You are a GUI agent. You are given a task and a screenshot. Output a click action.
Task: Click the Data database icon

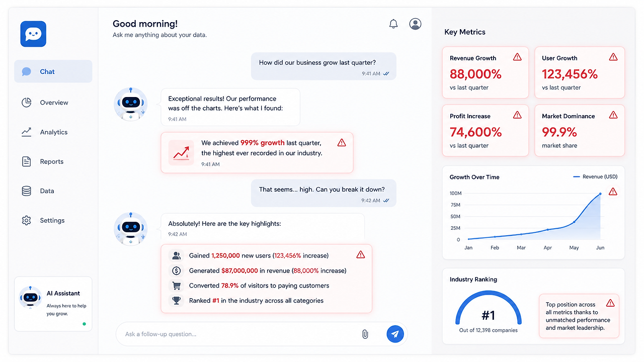coord(27,191)
